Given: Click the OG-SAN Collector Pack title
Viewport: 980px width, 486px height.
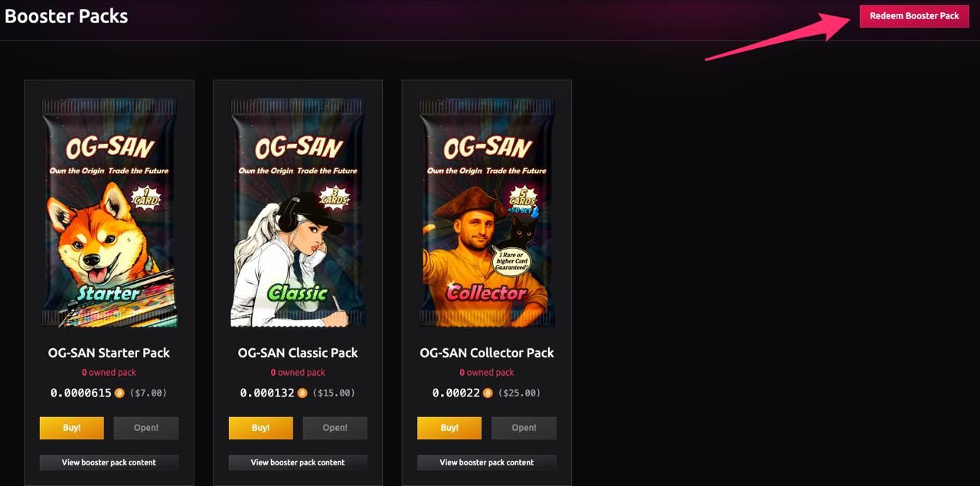Looking at the screenshot, I should (487, 353).
